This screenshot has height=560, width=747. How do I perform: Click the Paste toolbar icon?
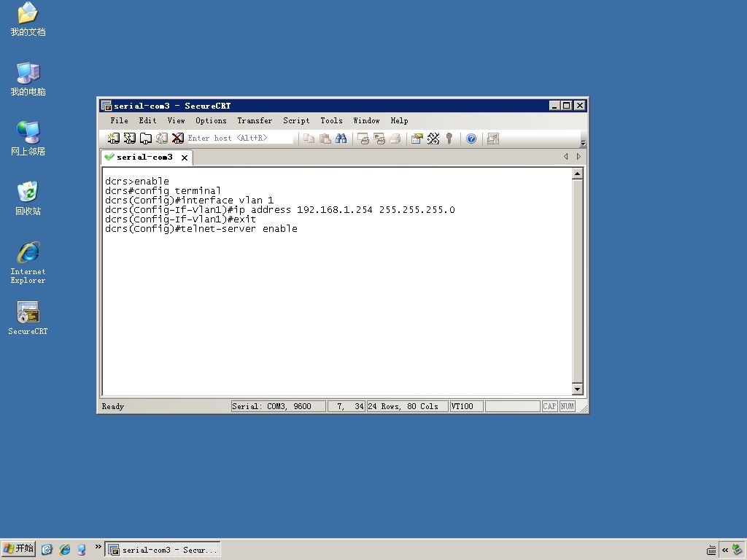click(325, 139)
